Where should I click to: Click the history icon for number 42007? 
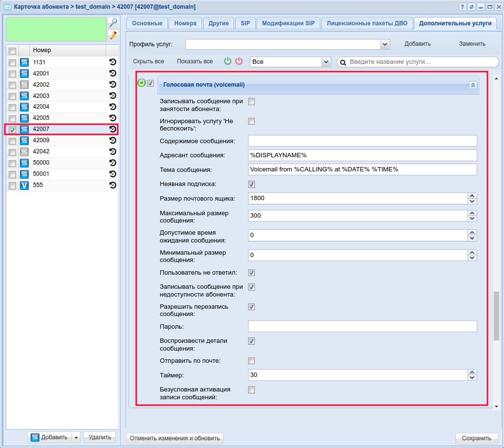112,129
